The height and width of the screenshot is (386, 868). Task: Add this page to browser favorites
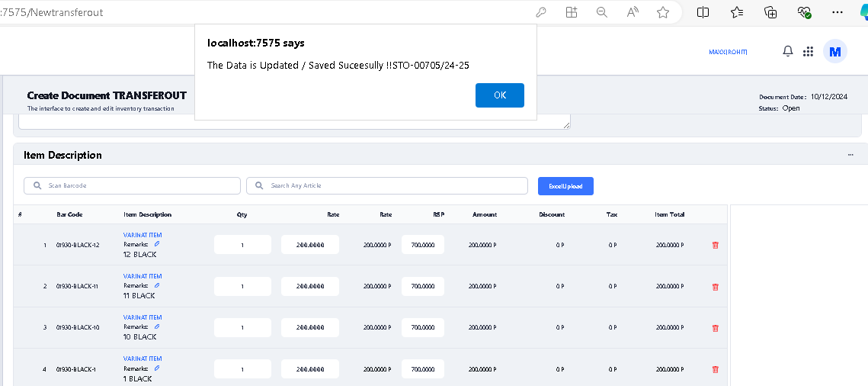[663, 12]
